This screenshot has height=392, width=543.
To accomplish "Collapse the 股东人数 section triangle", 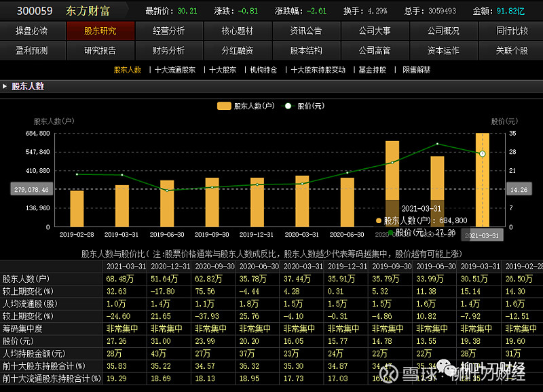I will pos(5,86).
